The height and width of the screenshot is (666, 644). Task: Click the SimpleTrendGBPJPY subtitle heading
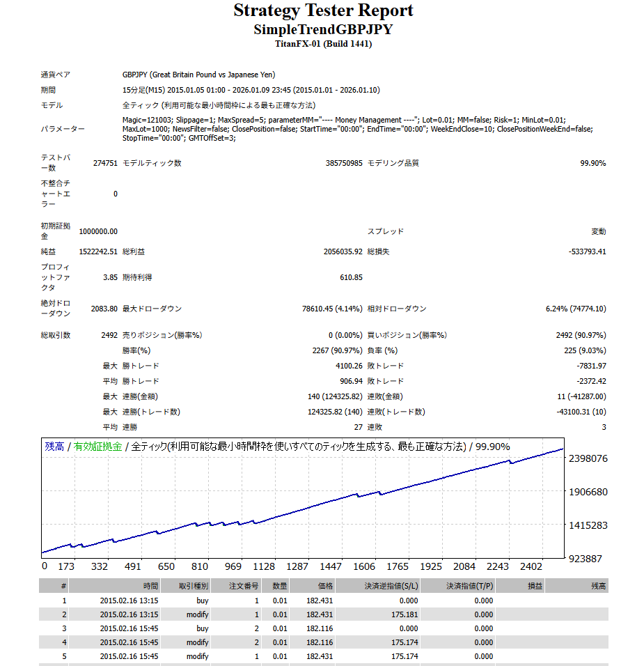click(x=323, y=30)
